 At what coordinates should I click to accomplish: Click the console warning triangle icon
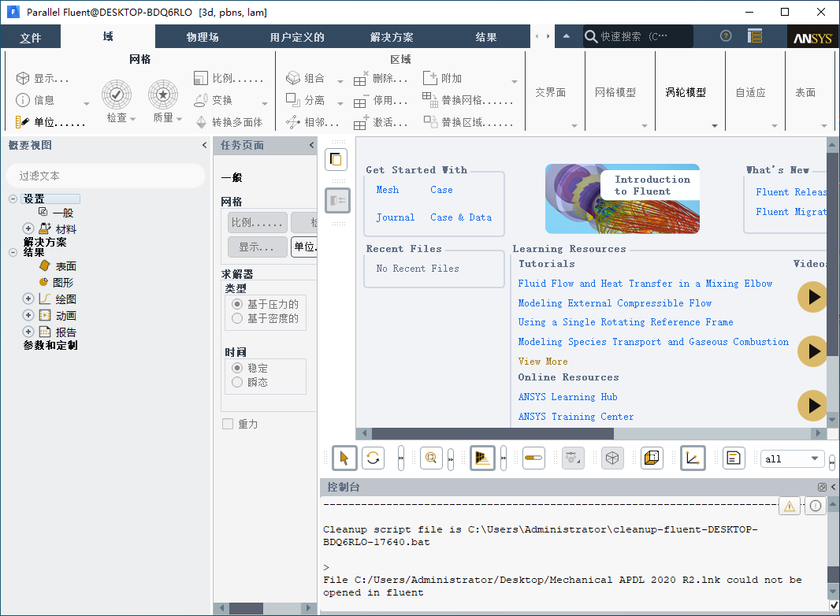(x=789, y=507)
